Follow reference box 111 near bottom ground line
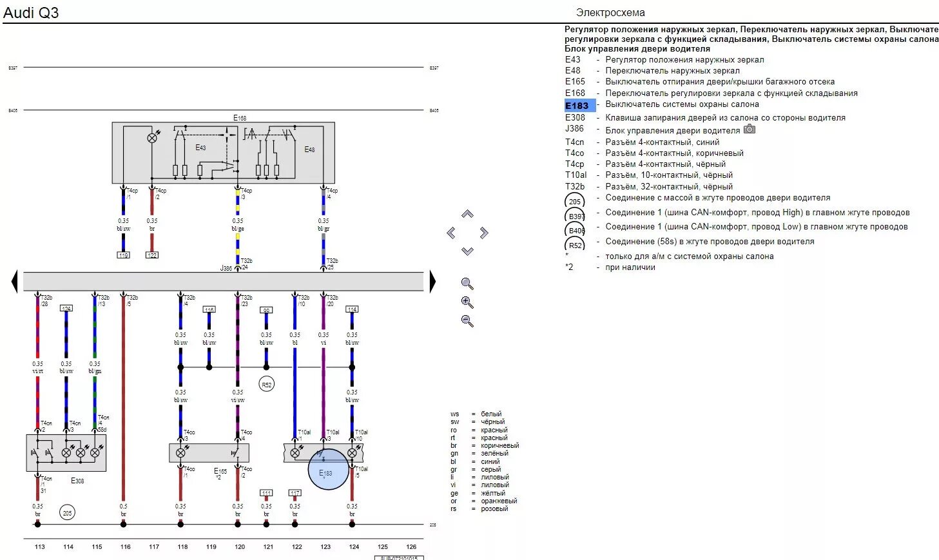Image resolution: width=939 pixels, height=560 pixels. pos(266,493)
